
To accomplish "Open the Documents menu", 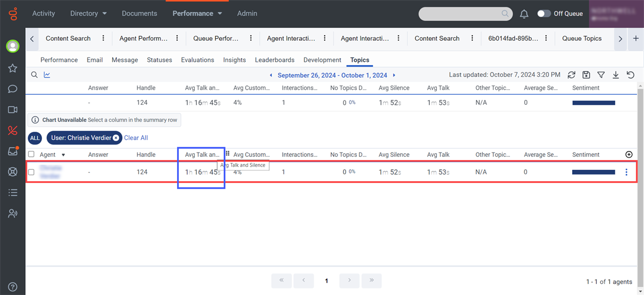I will [140, 13].
